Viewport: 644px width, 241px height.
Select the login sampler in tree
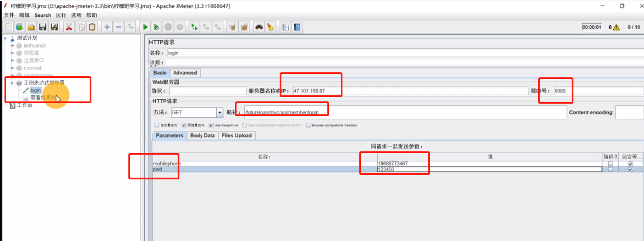click(x=35, y=90)
